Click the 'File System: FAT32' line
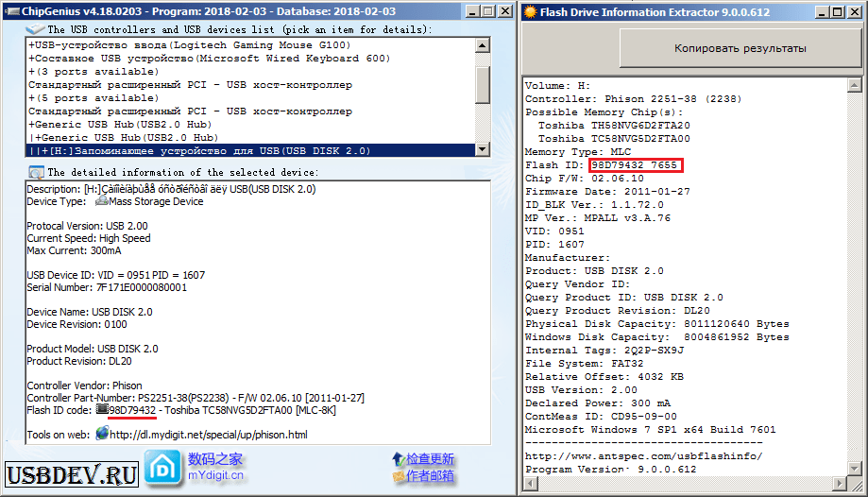The width and height of the screenshot is (868, 497). tap(584, 364)
